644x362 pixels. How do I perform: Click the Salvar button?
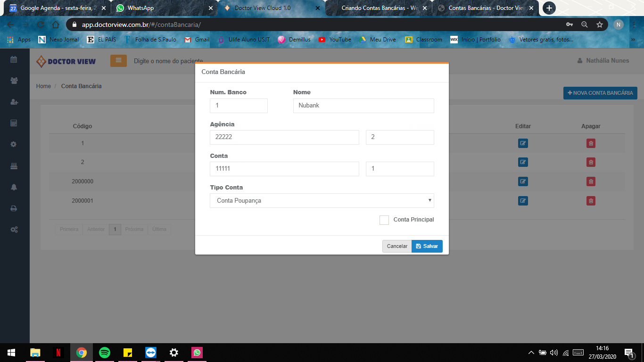pos(427,247)
